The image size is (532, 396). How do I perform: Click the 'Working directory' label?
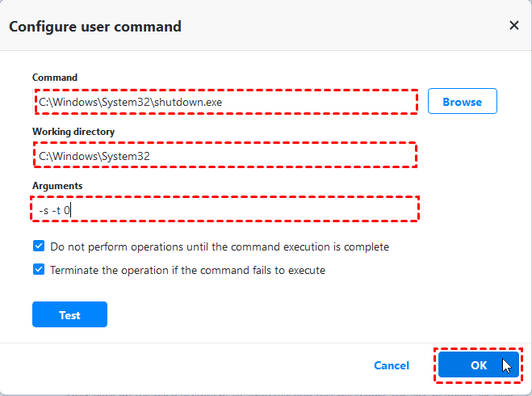coord(73,131)
